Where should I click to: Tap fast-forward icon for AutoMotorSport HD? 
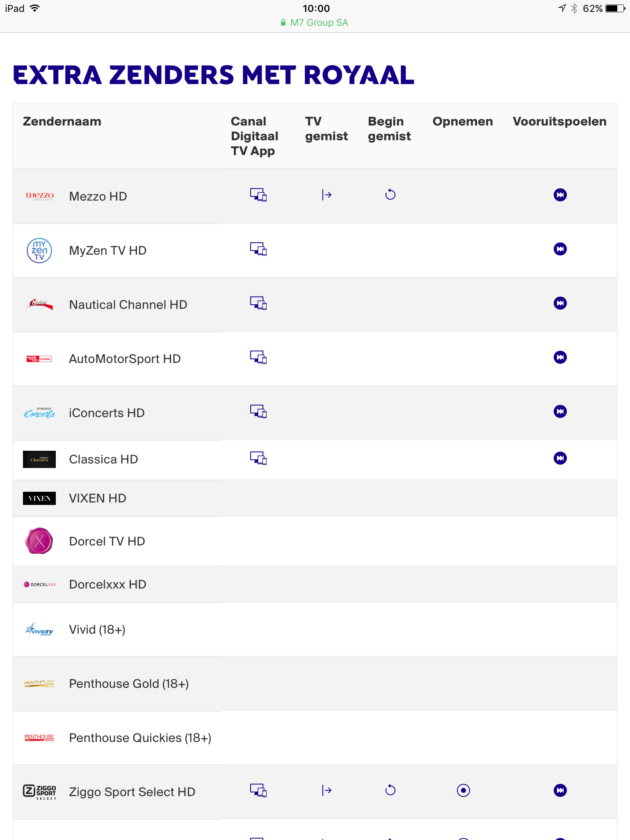tap(560, 357)
